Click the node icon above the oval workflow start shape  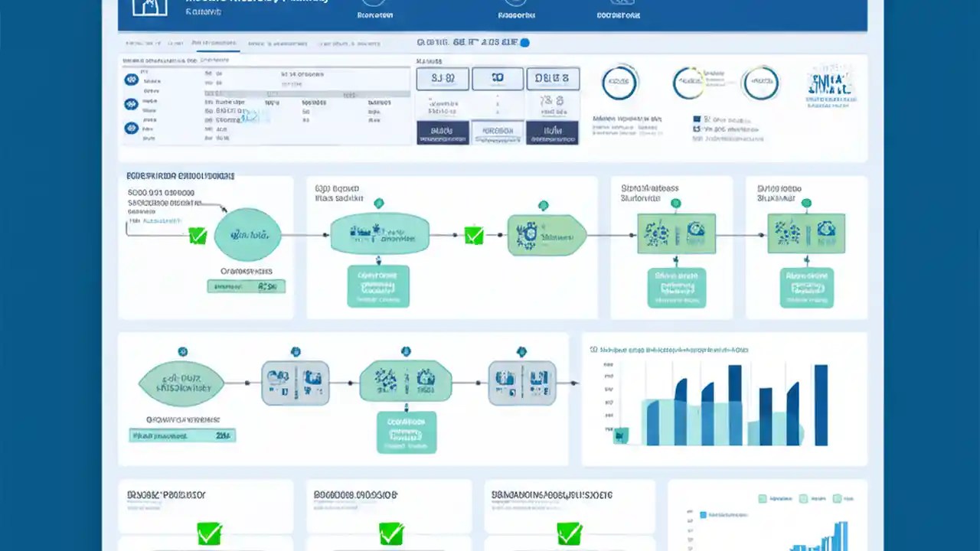tap(182, 351)
